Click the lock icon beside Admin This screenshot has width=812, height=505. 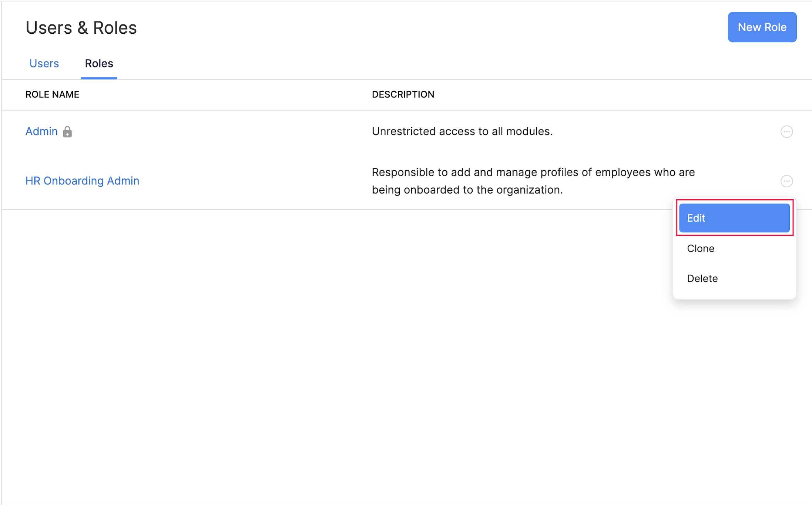(67, 131)
